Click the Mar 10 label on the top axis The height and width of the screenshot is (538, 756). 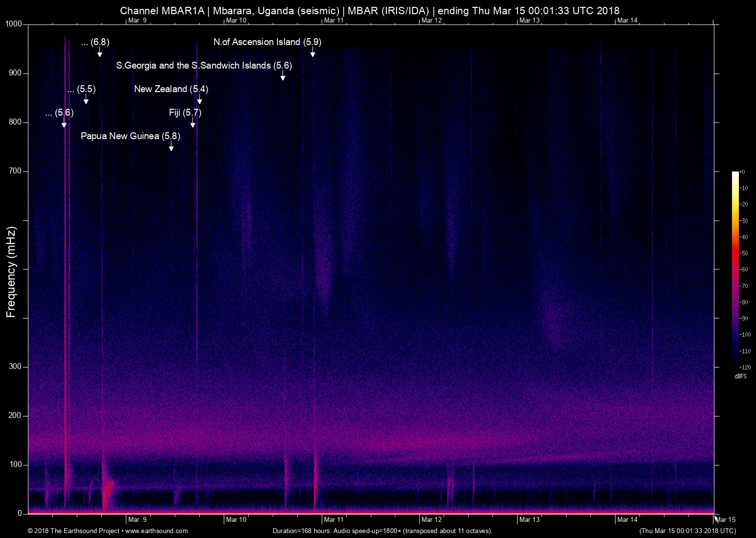pyautogui.click(x=236, y=20)
